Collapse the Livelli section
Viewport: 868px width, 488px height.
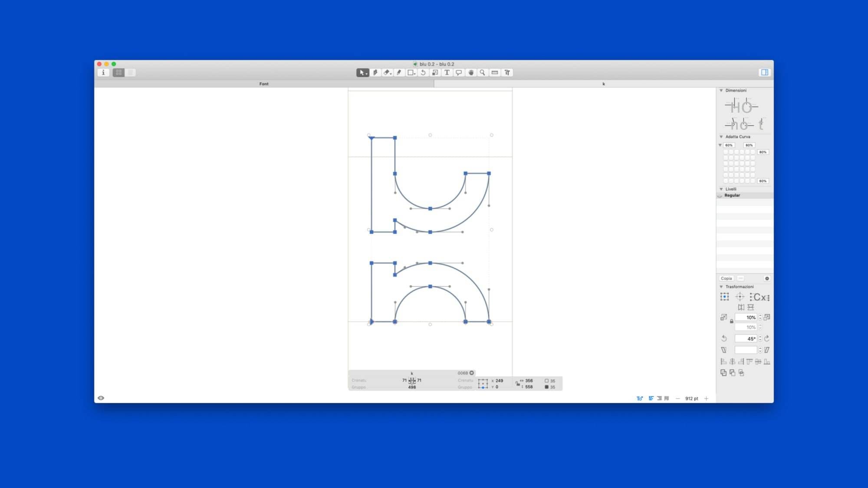coord(721,189)
